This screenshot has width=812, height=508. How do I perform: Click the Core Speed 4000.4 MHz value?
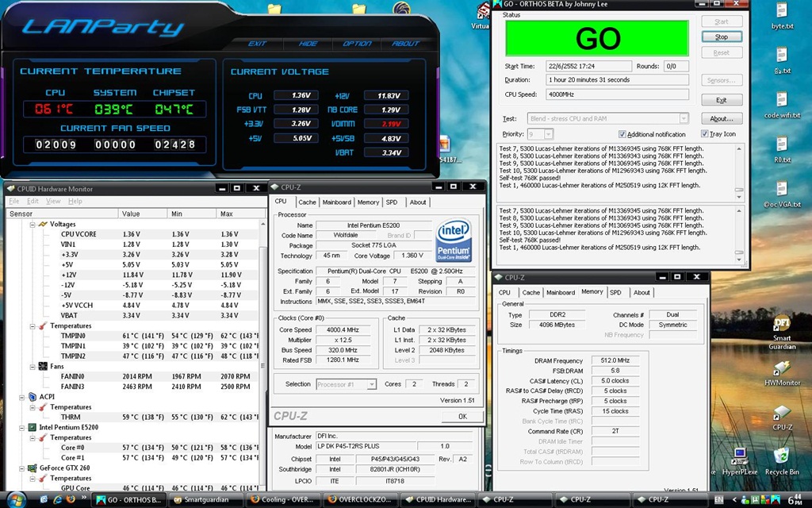[x=343, y=329]
